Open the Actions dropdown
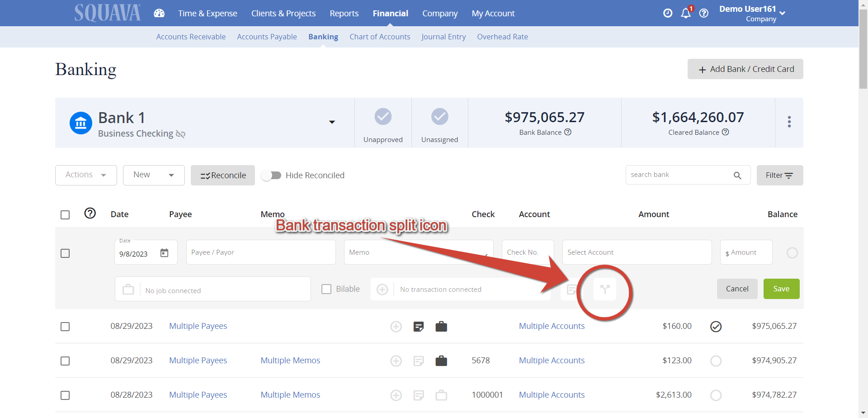 (x=86, y=175)
